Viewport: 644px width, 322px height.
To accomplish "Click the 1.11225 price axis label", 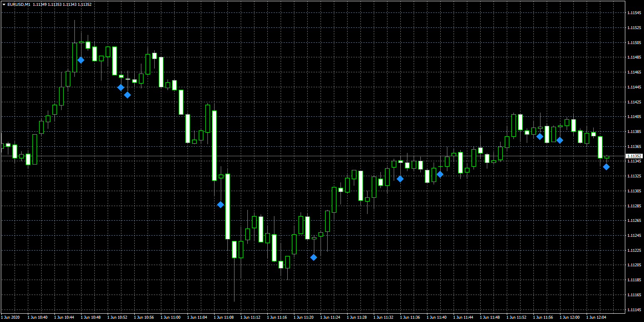I will tap(634, 251).
